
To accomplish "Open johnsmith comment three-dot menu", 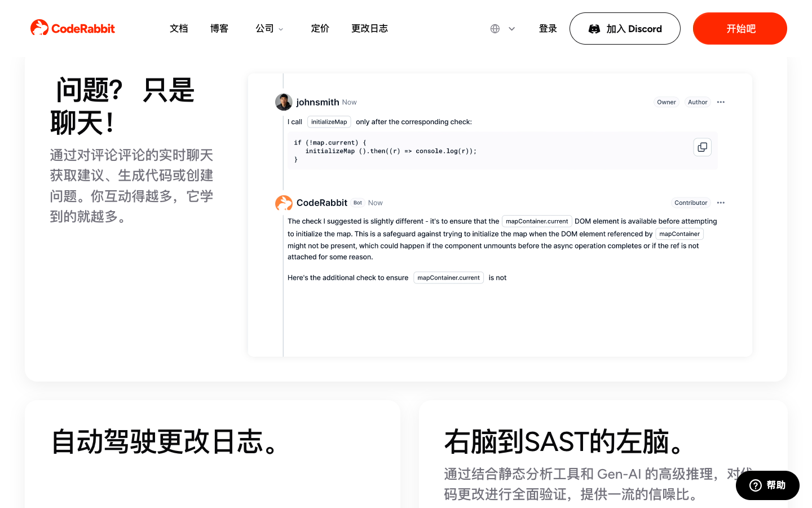I will (x=721, y=102).
